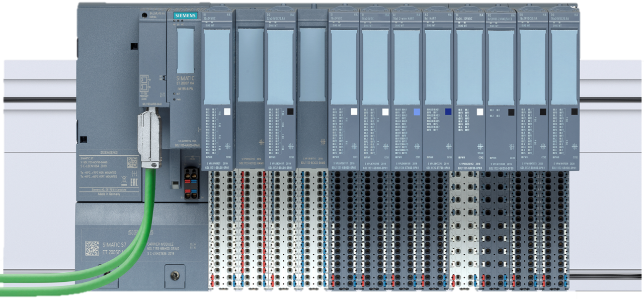Screen dimensions: 644x299
Task: Click the QR code beside the Made in Germany label
Action: click(x=131, y=162)
